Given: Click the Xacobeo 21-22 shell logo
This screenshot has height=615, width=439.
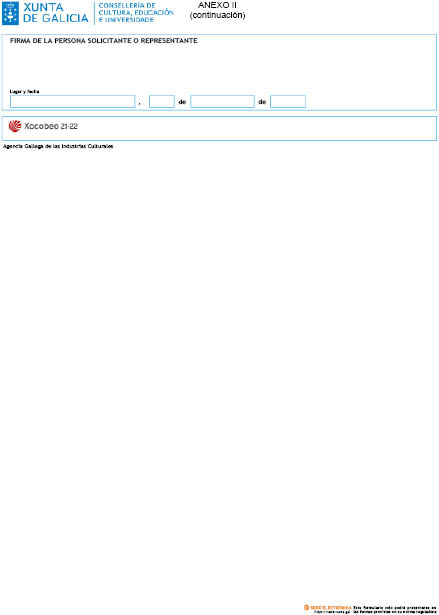Looking at the screenshot, I should point(15,126).
